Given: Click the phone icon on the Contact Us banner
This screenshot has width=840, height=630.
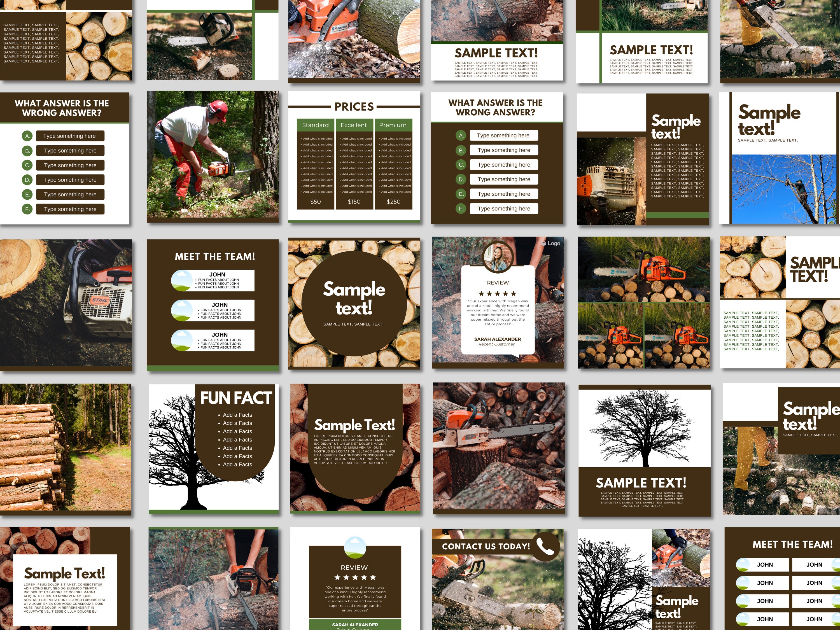Looking at the screenshot, I should 546,547.
